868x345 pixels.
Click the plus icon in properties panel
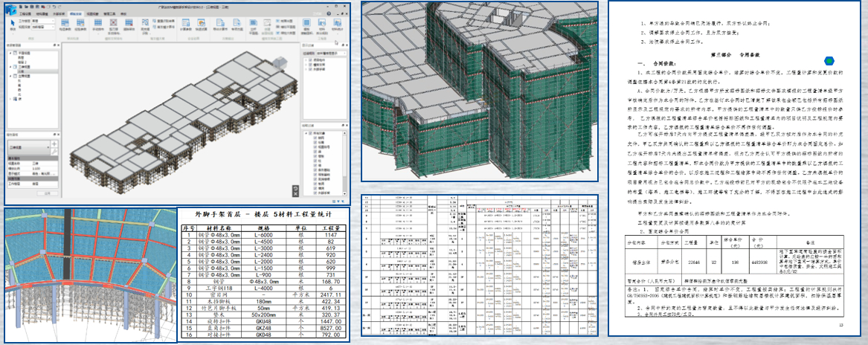(x=54, y=143)
